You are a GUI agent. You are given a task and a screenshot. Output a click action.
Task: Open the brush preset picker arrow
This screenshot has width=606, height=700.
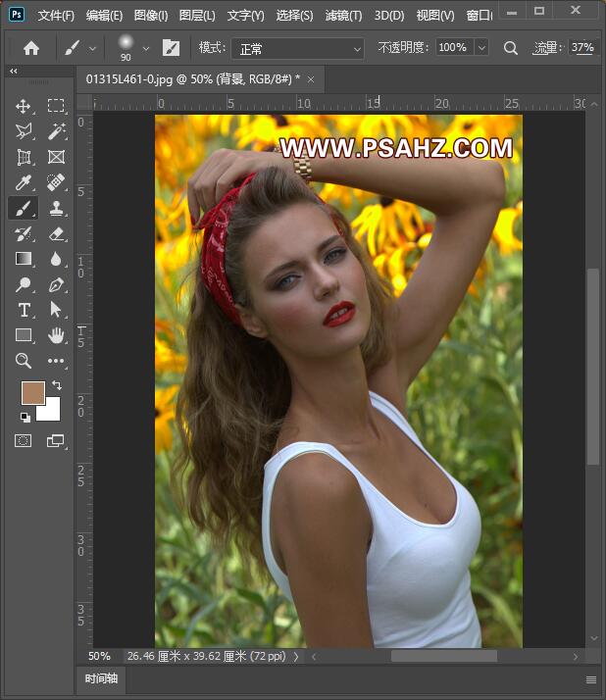pyautogui.click(x=146, y=48)
